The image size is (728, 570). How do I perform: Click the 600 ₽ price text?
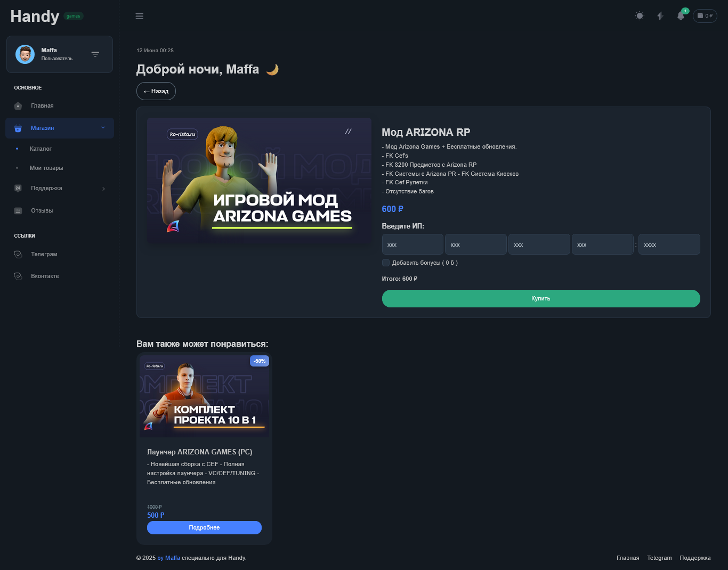pos(393,209)
